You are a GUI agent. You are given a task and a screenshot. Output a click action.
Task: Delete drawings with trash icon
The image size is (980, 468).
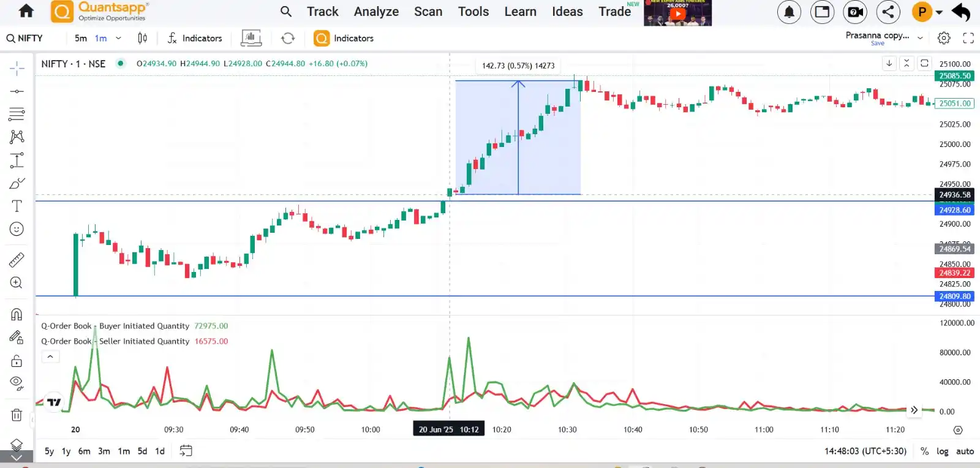point(17,415)
